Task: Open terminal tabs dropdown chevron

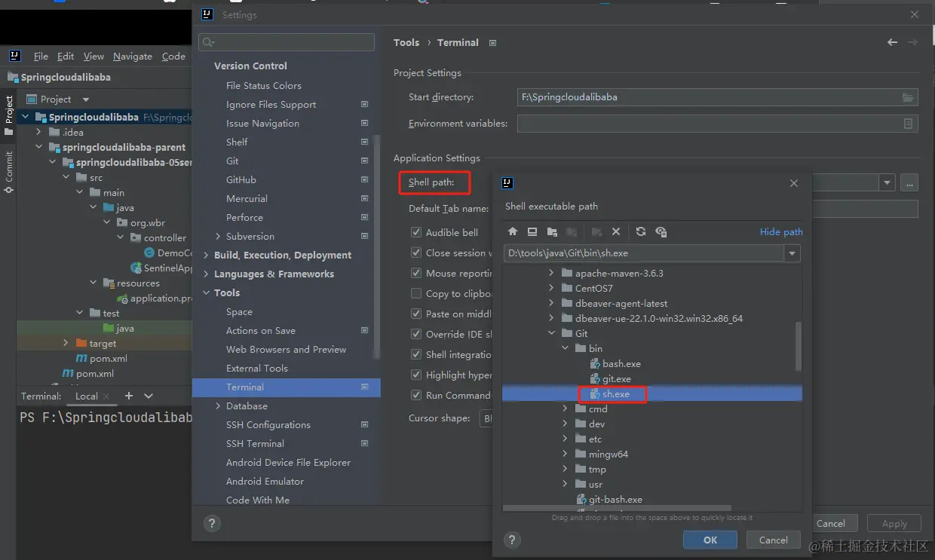Action: coord(149,396)
